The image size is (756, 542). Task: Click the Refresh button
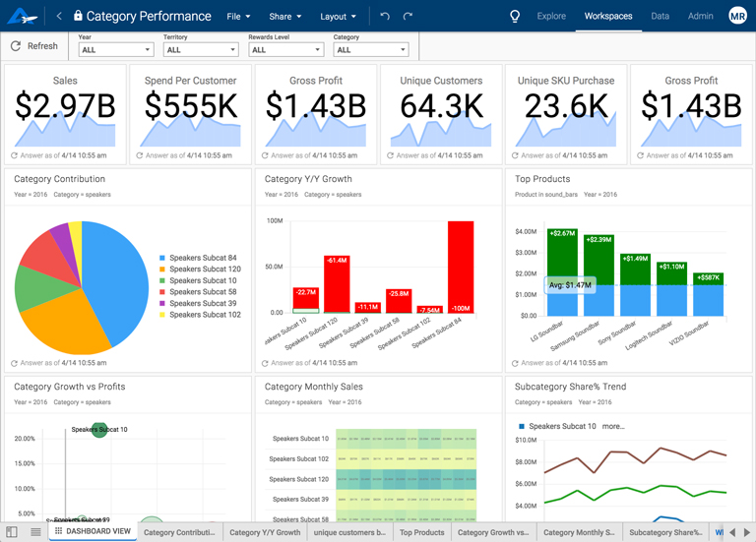tap(34, 46)
